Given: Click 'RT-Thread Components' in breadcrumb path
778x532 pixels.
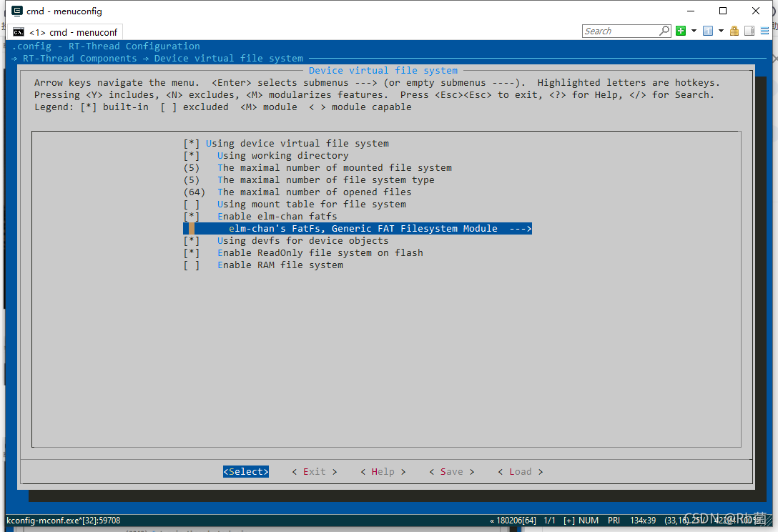Looking at the screenshot, I should tap(80, 59).
